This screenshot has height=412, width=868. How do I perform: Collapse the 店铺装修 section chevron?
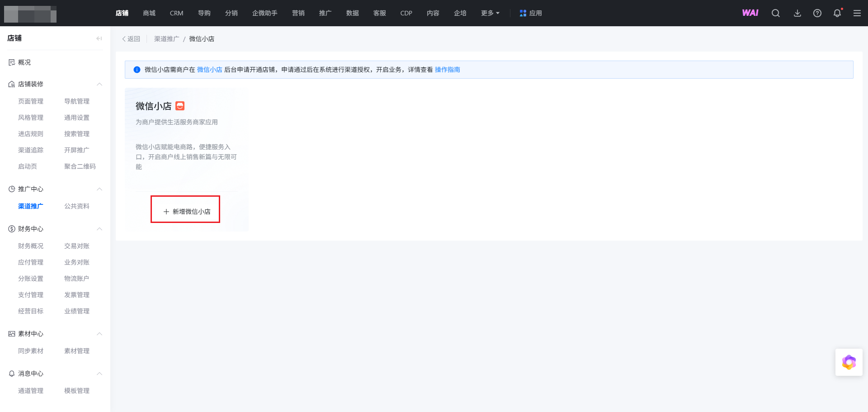tap(99, 84)
